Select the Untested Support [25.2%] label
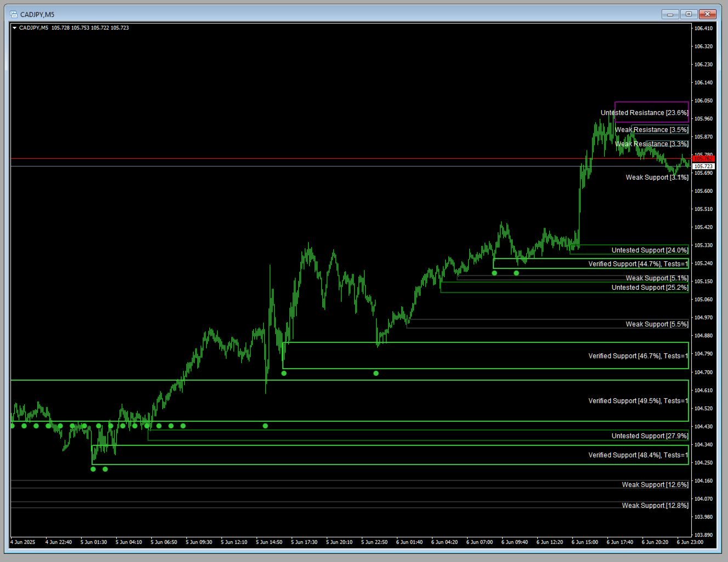 pyautogui.click(x=650, y=287)
